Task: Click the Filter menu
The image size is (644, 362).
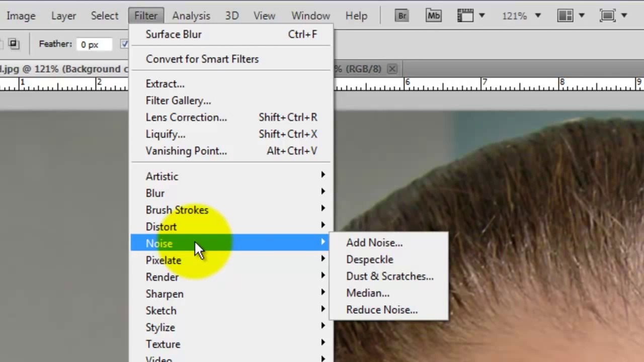Action: point(146,16)
